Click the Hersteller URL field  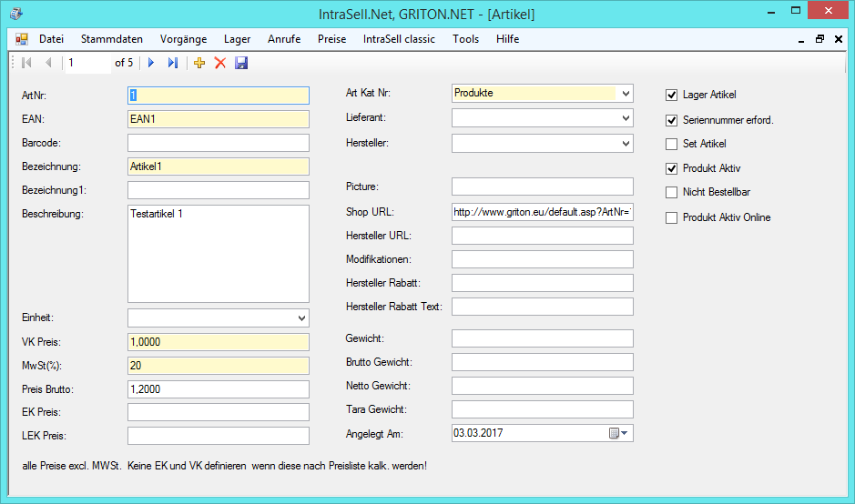[x=543, y=236]
